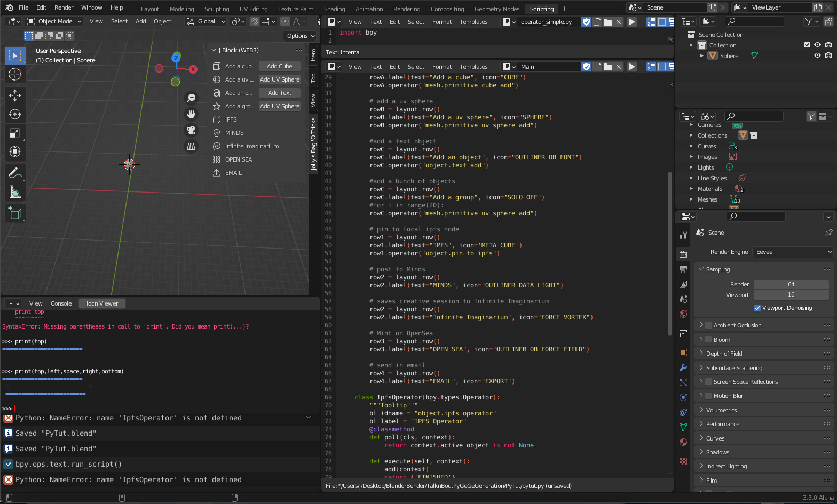
Task: Expand Materials in Blender File view
Action: (x=691, y=189)
